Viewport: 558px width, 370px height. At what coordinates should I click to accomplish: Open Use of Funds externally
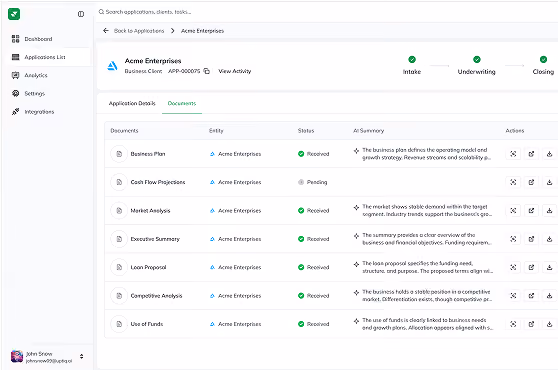531,324
